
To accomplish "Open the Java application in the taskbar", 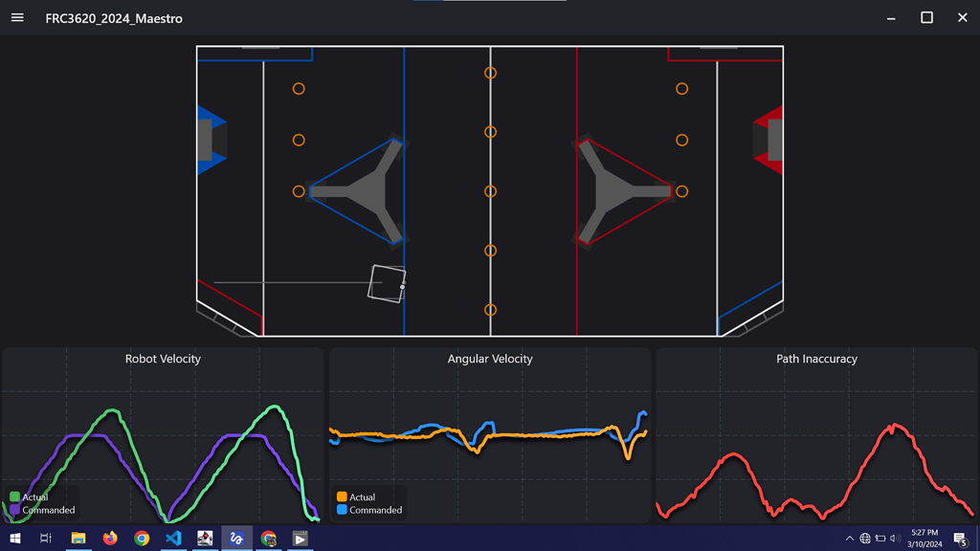I will pyautogui.click(x=205, y=538).
